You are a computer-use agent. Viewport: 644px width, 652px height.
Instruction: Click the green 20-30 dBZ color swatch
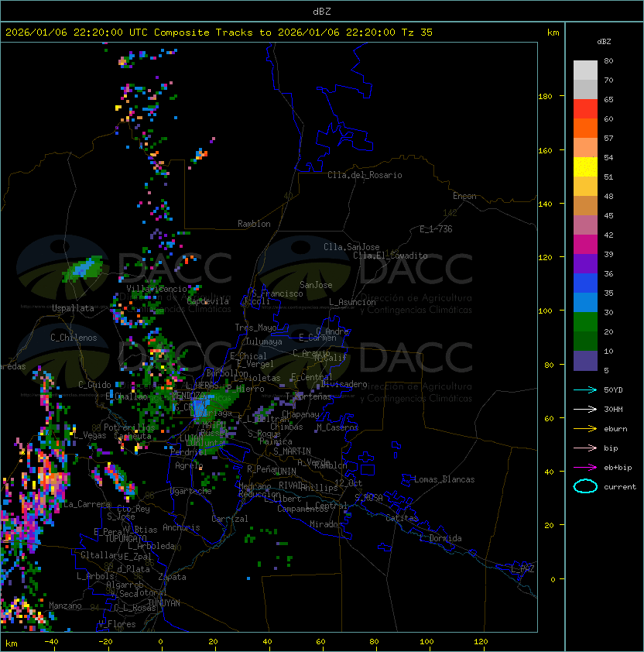[585, 321]
